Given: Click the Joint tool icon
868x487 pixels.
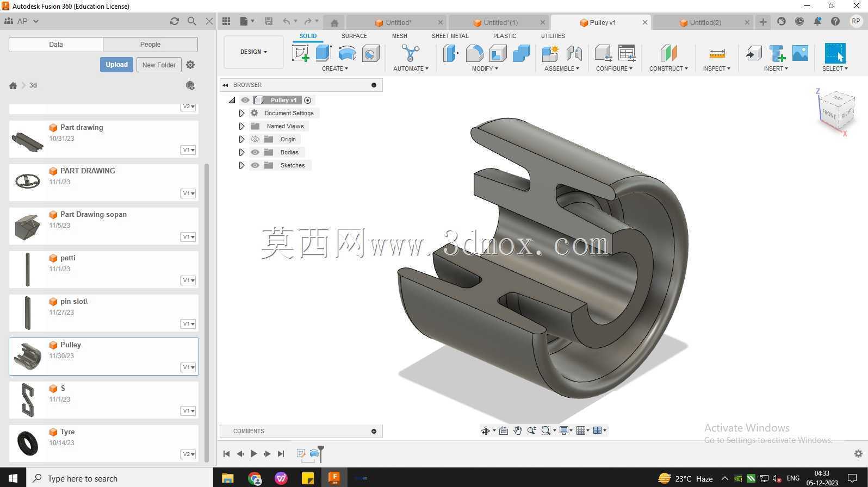Looking at the screenshot, I should point(574,53).
